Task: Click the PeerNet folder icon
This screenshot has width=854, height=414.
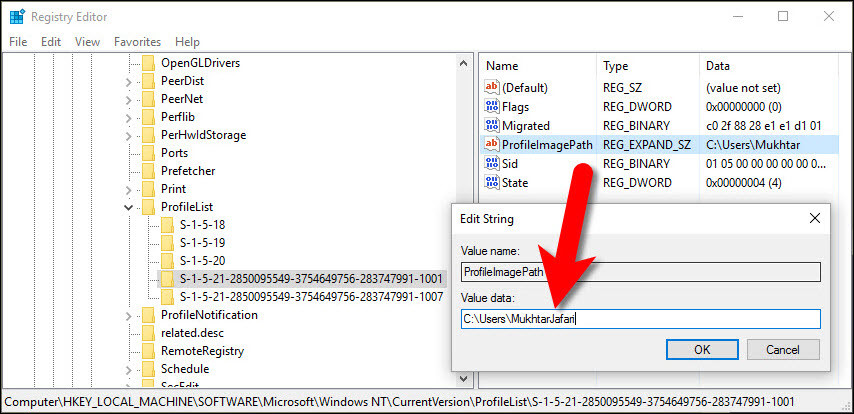Action: pyautogui.click(x=148, y=99)
